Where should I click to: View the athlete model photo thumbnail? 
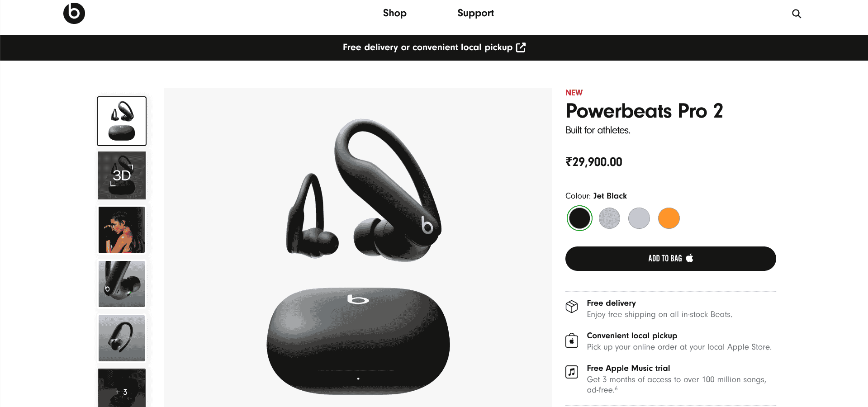[x=122, y=230]
